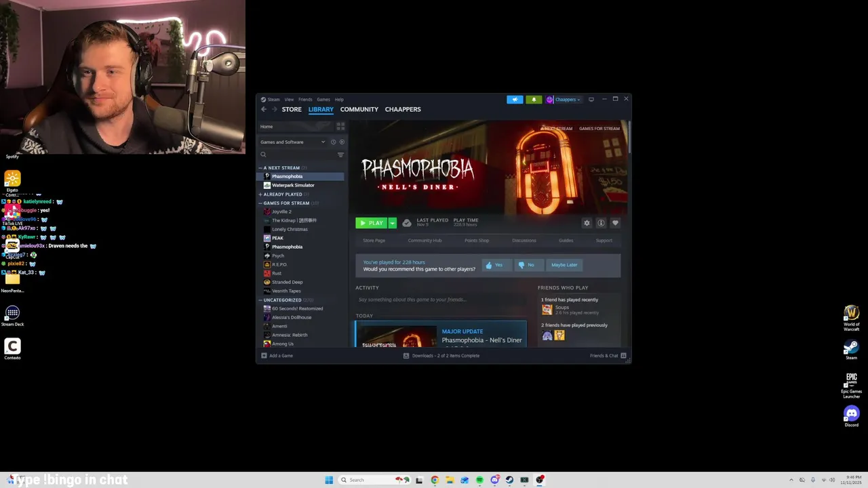Click the green Play button for Phasmophobia
Viewport: 868px width, 488px height.
click(x=372, y=223)
